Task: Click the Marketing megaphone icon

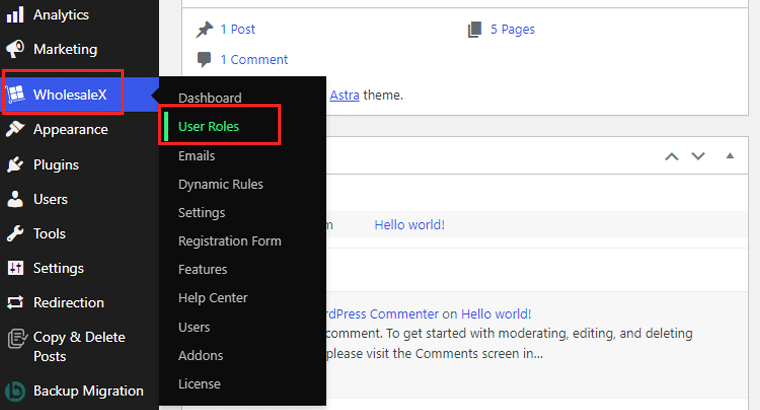Action: 15,49
